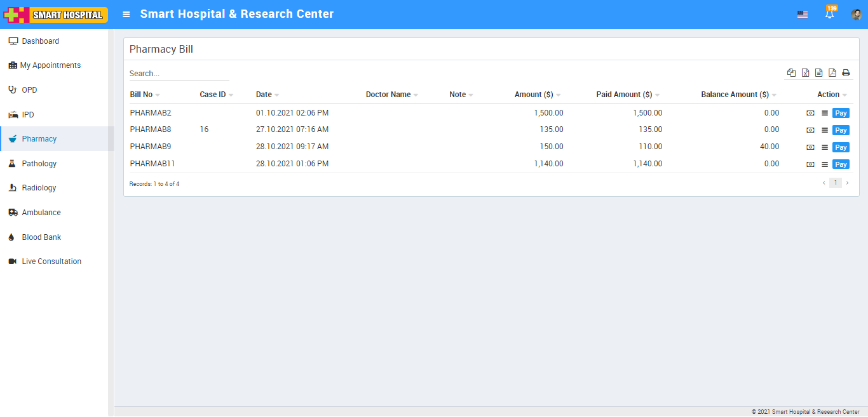Open the Live Consultation menu item
868x417 pixels.
[x=51, y=261]
